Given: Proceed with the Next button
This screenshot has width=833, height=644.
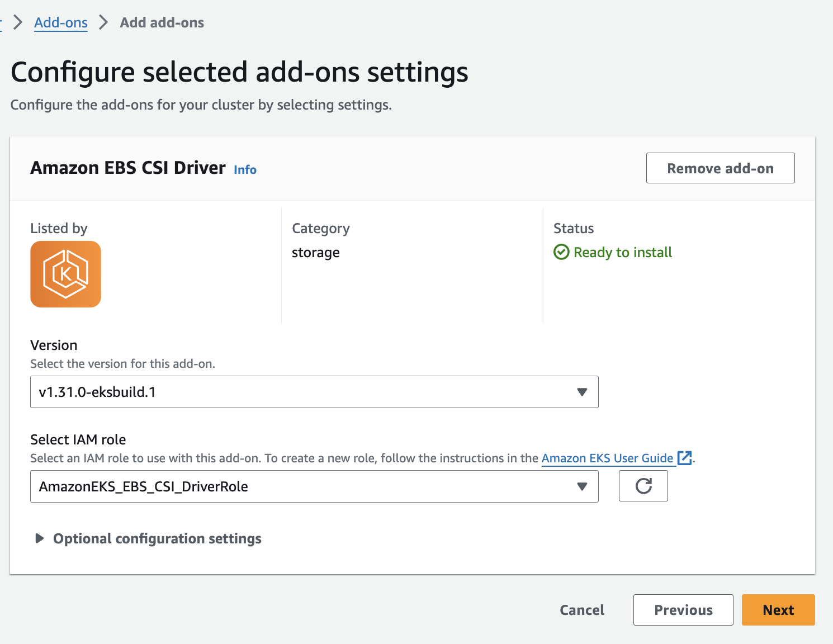Looking at the screenshot, I should point(778,610).
